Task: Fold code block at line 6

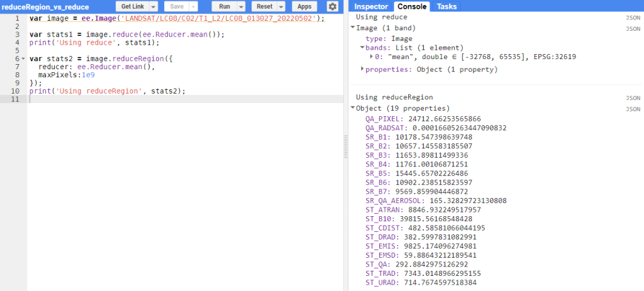Action: point(23,58)
